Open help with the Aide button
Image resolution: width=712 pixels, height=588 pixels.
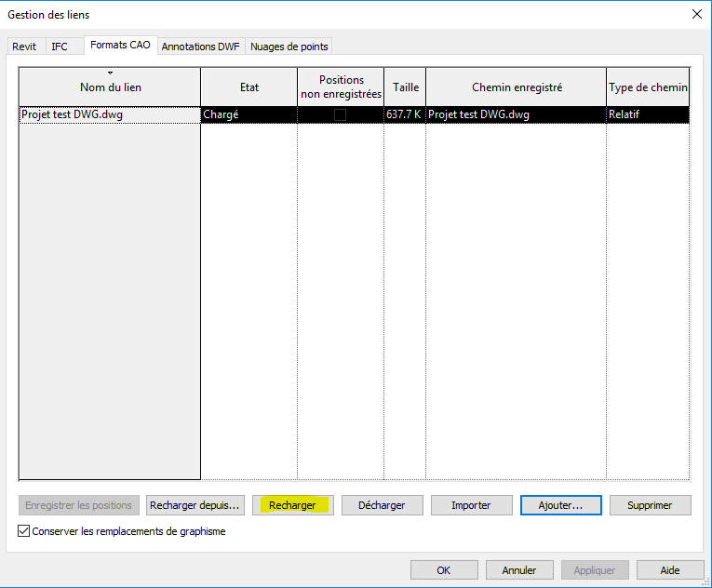pos(669,570)
